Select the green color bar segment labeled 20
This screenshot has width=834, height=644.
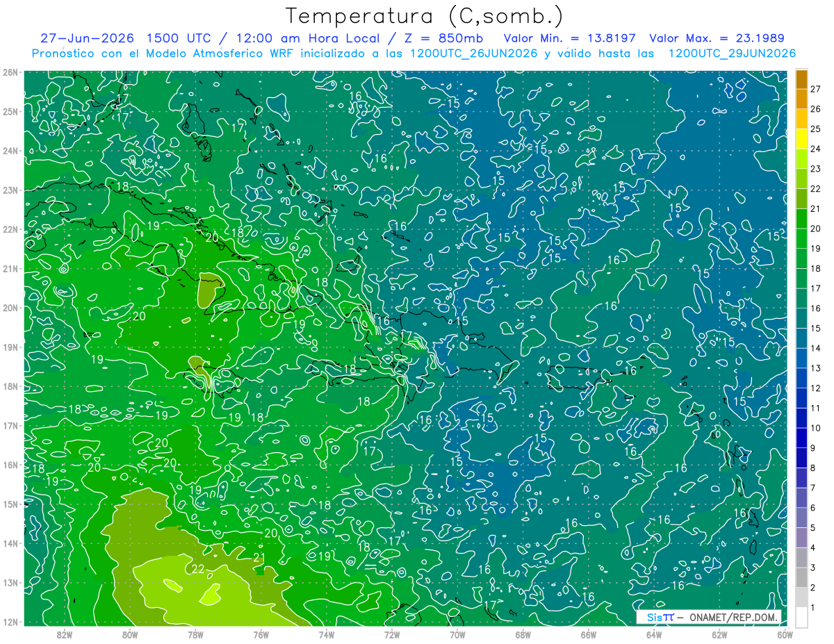pyautogui.click(x=801, y=218)
